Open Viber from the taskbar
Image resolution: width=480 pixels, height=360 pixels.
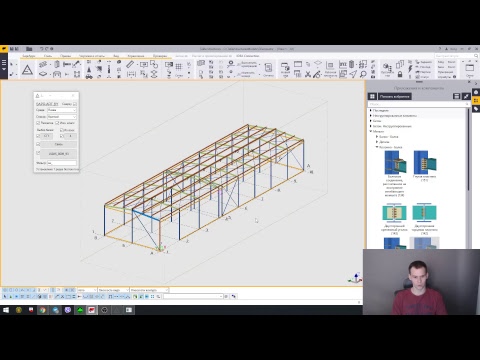[68, 310]
